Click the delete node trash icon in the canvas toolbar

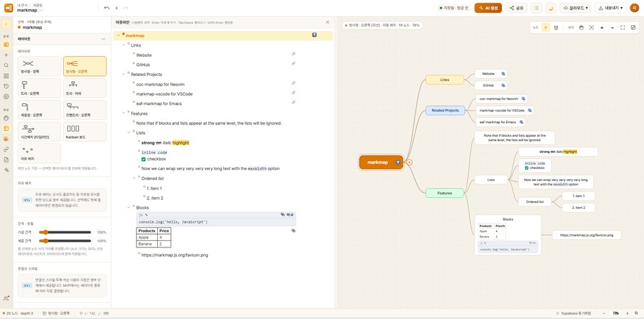click(x=556, y=28)
